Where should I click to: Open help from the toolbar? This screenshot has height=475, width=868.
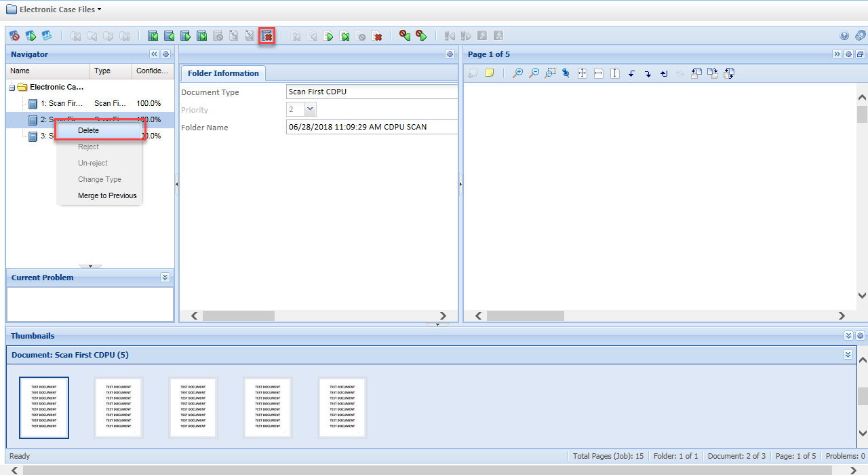[844, 36]
